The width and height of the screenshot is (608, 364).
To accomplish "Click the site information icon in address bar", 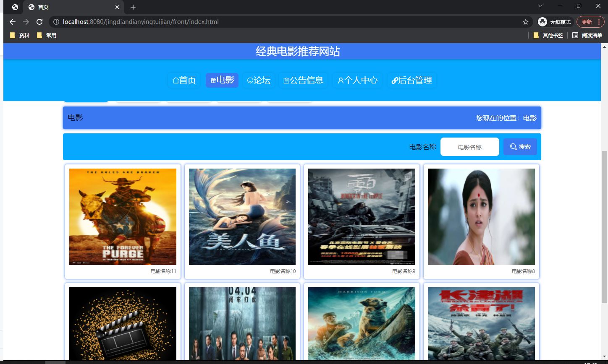I will pos(56,22).
